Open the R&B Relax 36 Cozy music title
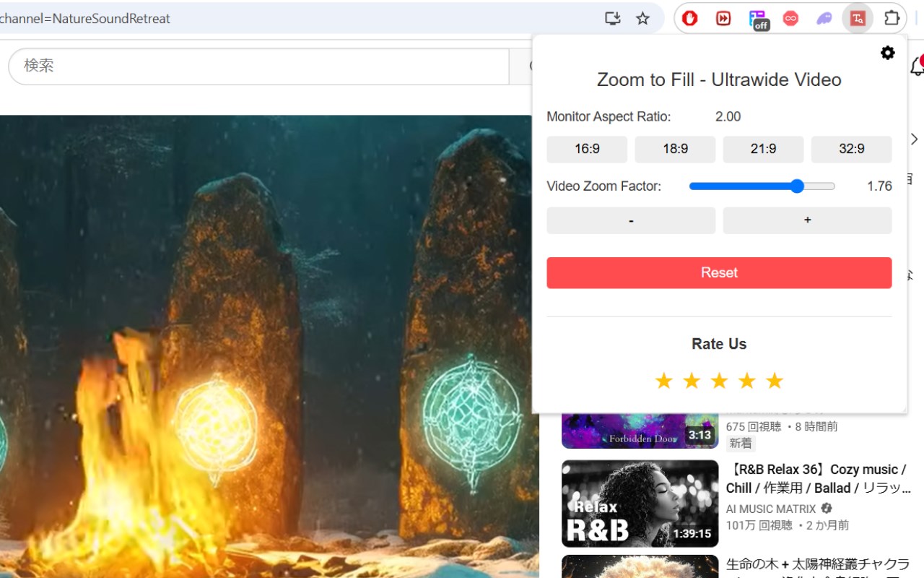Viewport: 924px width, 578px height. tap(819, 478)
